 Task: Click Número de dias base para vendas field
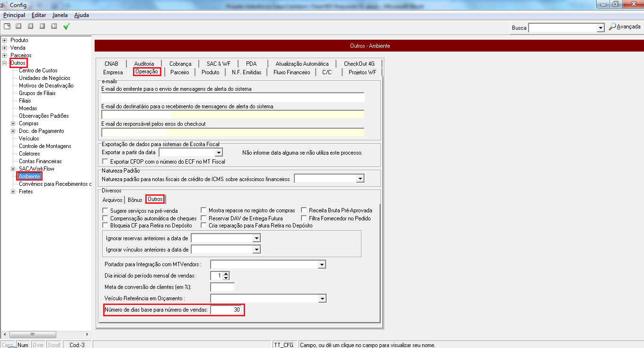[x=226, y=310]
